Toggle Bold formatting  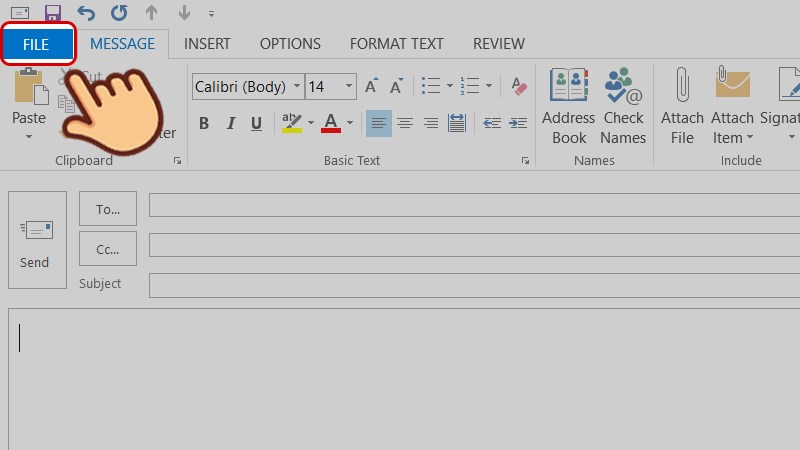tap(204, 123)
